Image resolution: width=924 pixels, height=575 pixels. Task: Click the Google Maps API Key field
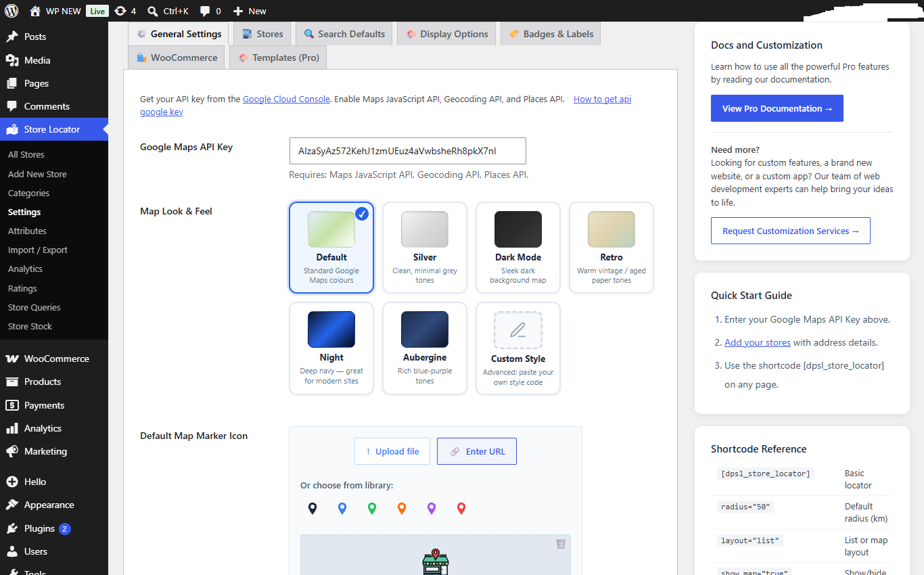tap(408, 151)
